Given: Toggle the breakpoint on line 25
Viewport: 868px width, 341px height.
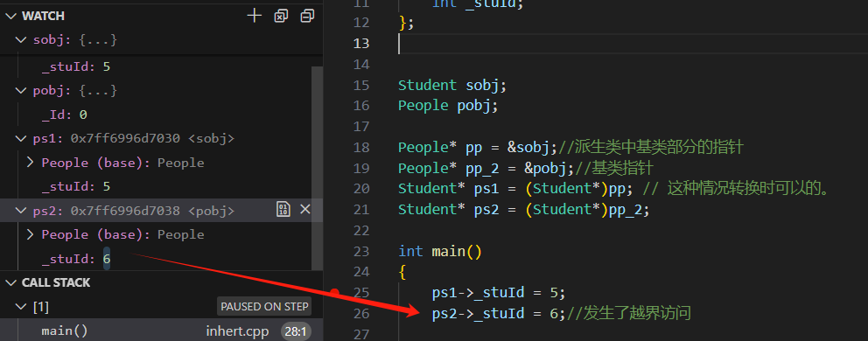Looking at the screenshot, I should point(334,292).
